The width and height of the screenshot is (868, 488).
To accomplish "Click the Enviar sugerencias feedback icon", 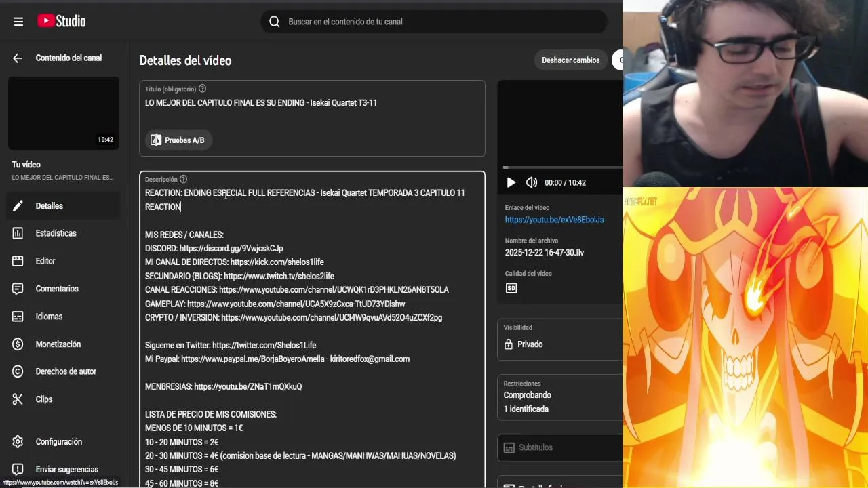I will [x=18, y=469].
